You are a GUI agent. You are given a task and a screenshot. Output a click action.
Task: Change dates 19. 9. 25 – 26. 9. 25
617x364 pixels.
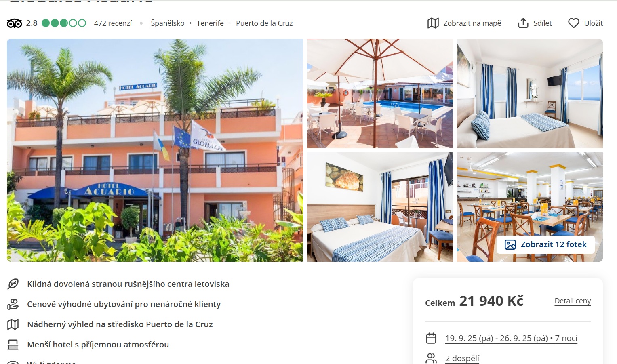coord(511,338)
